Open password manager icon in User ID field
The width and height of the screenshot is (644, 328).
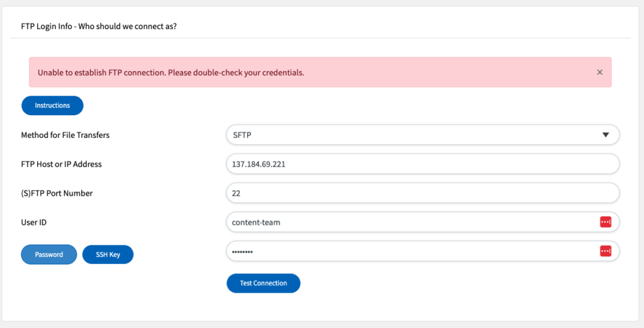click(606, 222)
